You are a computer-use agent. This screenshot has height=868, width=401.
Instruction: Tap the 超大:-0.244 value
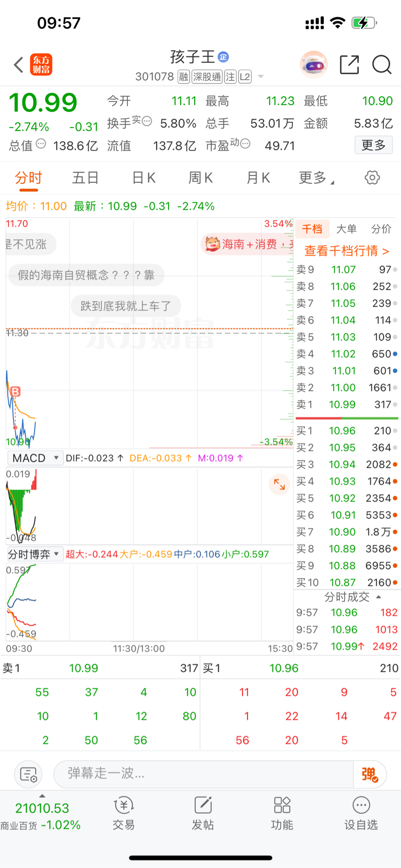click(92, 554)
